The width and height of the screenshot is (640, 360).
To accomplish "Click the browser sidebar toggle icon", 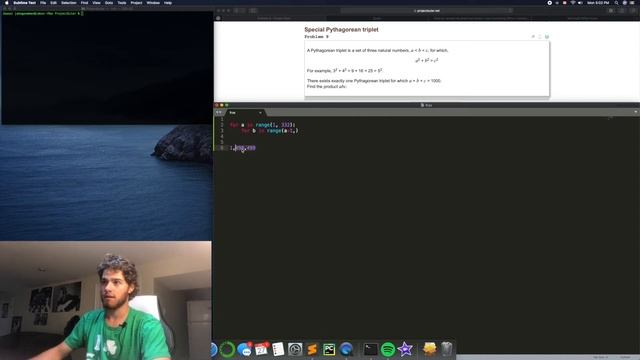I will [x=253, y=11].
